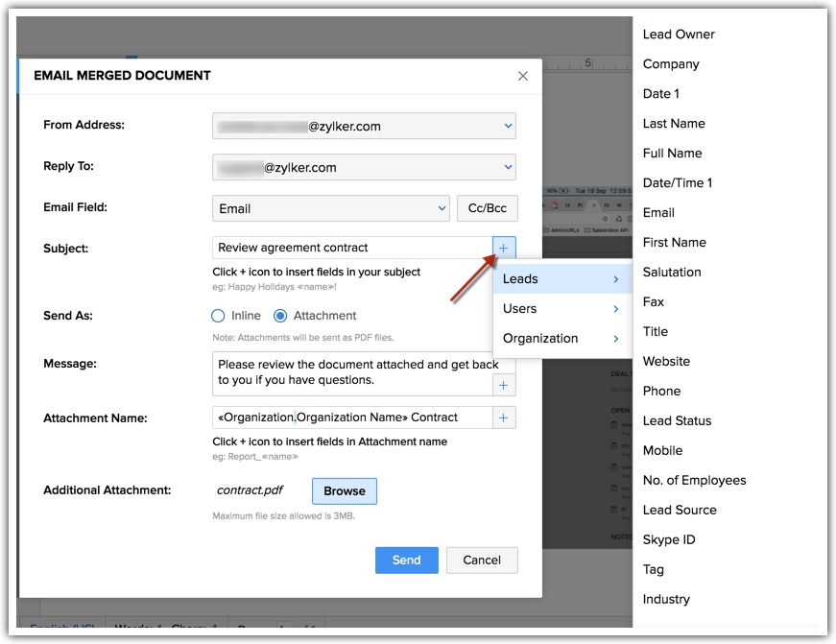Viewport: 836px width, 644px height.
Task: Click the plus icon beside Attachment Name
Action: coord(503,417)
